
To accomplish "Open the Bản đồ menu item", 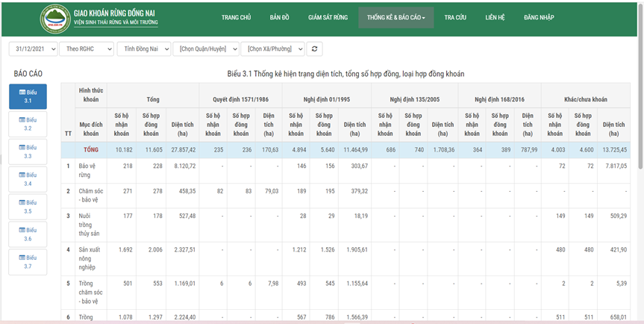I will click(280, 17).
